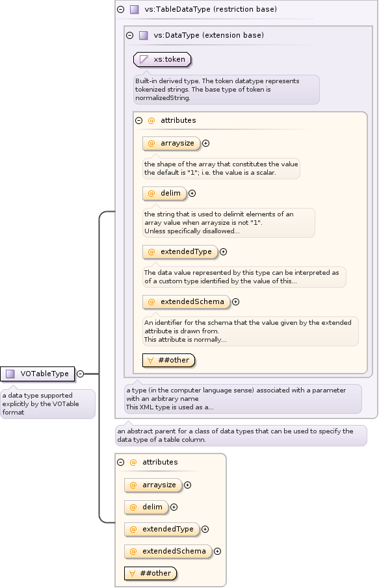
Task: Collapse the VOTableType node
Action: (x=81, y=374)
